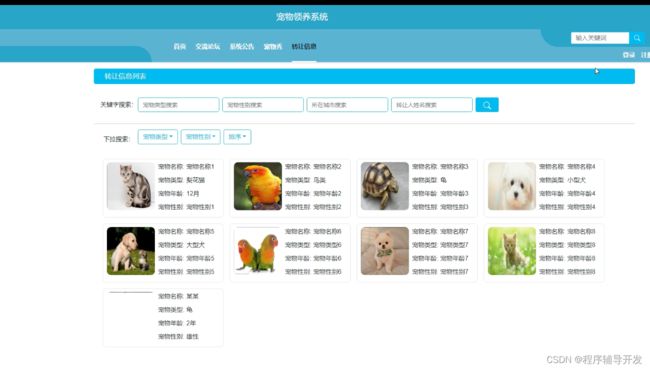Click the 宠物名称5 name text
The image size is (650, 369).
[x=200, y=231]
